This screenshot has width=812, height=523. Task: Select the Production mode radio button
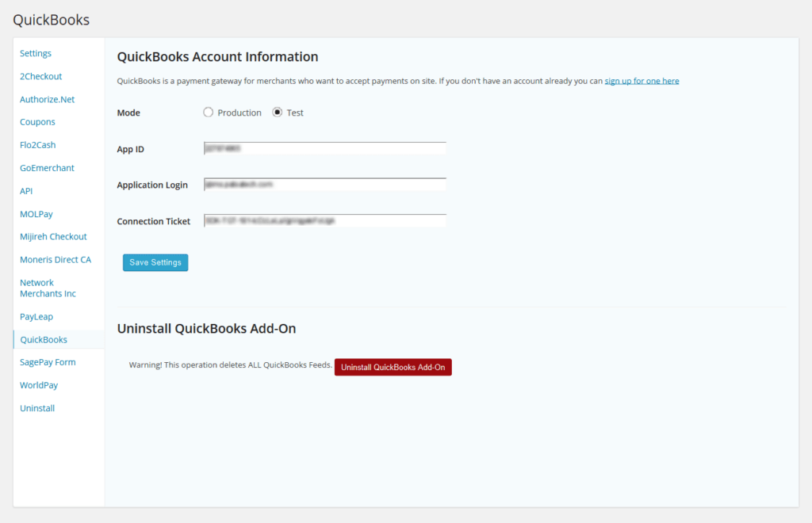pyautogui.click(x=207, y=112)
